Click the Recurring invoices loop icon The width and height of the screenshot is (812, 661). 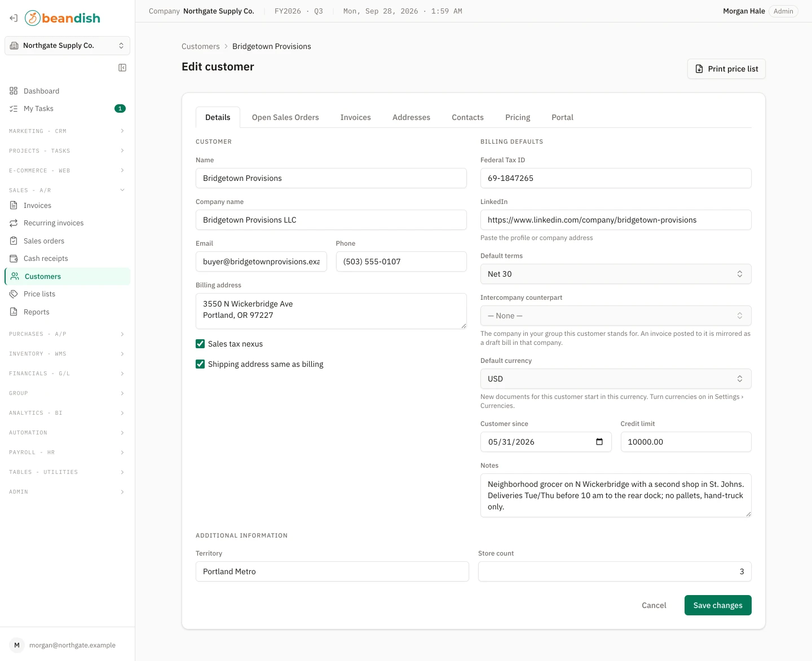(x=14, y=223)
